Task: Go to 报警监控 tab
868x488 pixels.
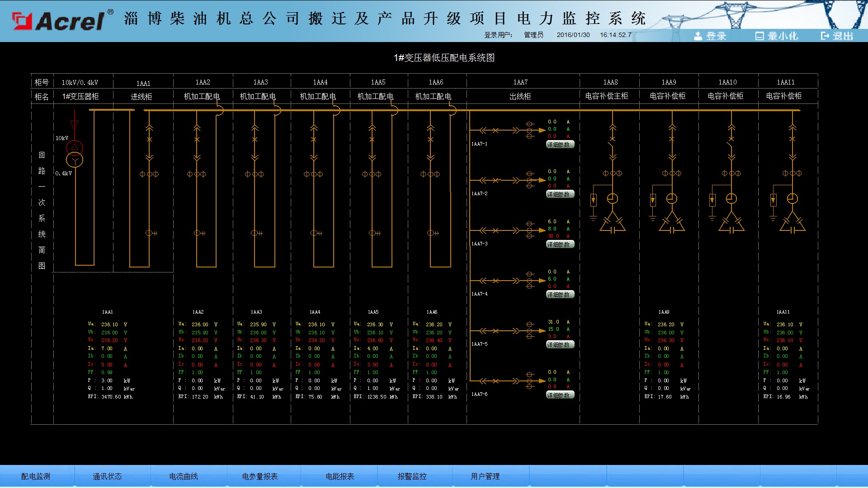Action: (412, 476)
